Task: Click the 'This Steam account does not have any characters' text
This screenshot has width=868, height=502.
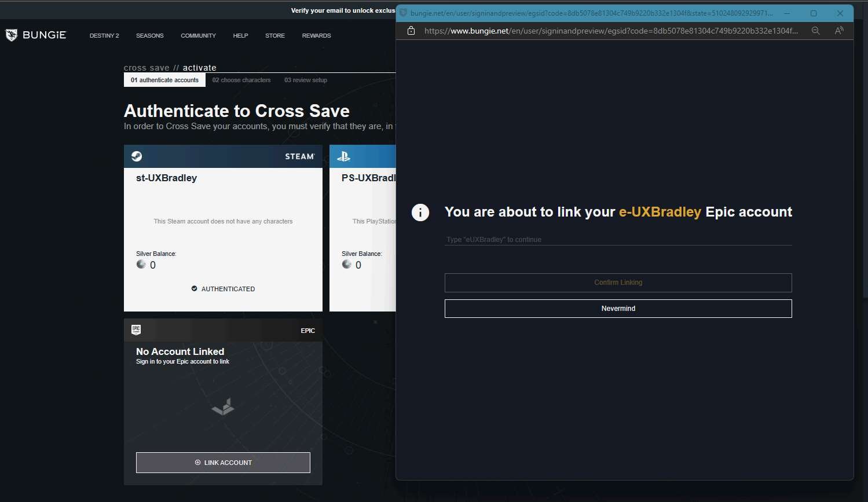Action: (223, 221)
